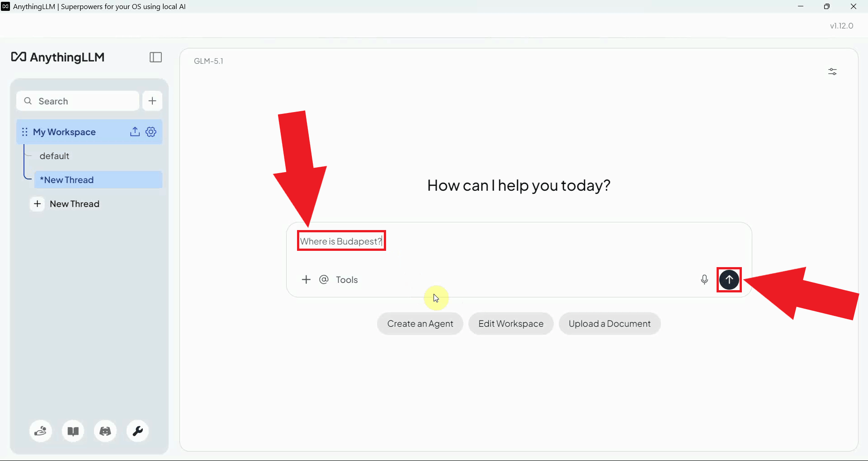Add a new workspace with plus button
This screenshot has width=868, height=461.
coord(152,101)
